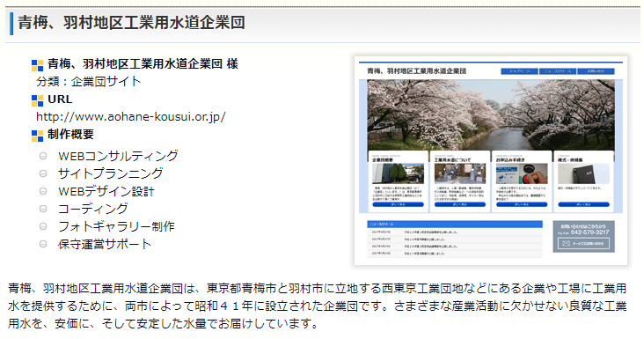644x339 pixels.
Task: Select list item 保守運営サポート
Action: (x=105, y=244)
